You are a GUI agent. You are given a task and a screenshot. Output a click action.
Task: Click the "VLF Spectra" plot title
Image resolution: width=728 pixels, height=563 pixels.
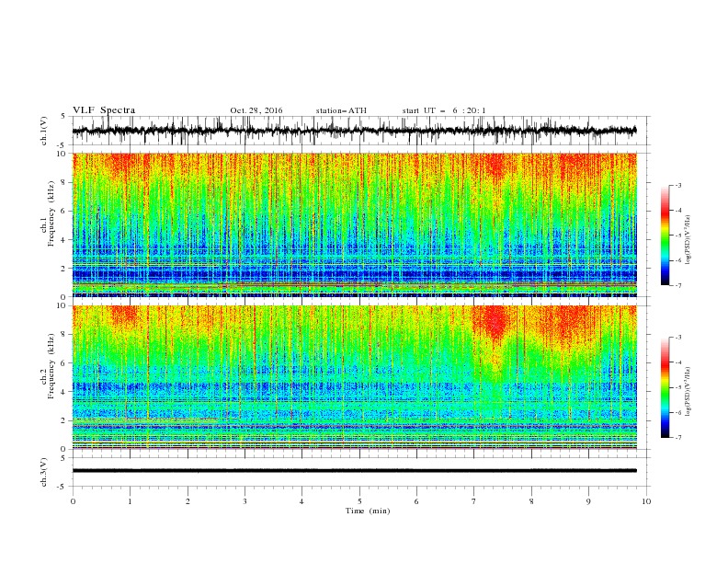click(x=104, y=110)
